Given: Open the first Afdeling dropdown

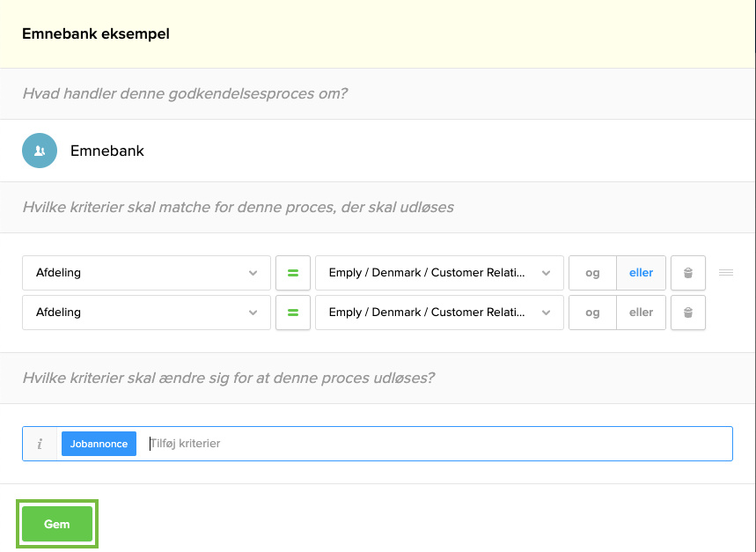Looking at the screenshot, I should (146, 273).
